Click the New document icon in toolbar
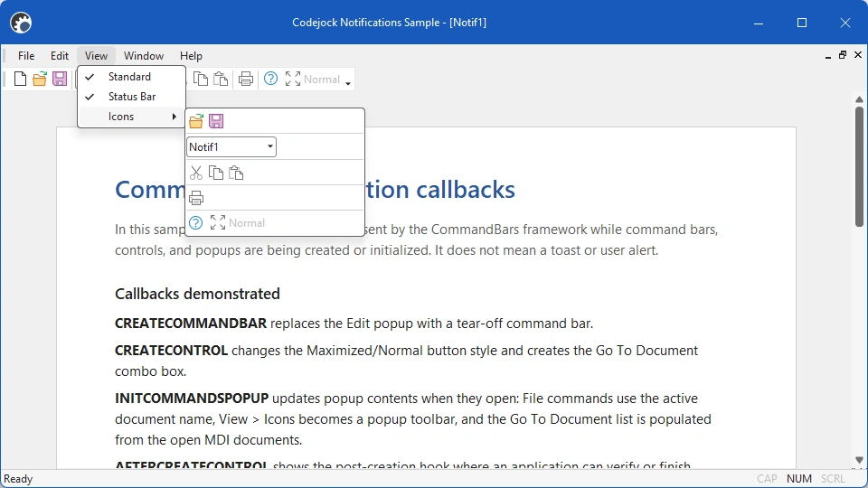This screenshot has width=868, height=488. (20, 80)
